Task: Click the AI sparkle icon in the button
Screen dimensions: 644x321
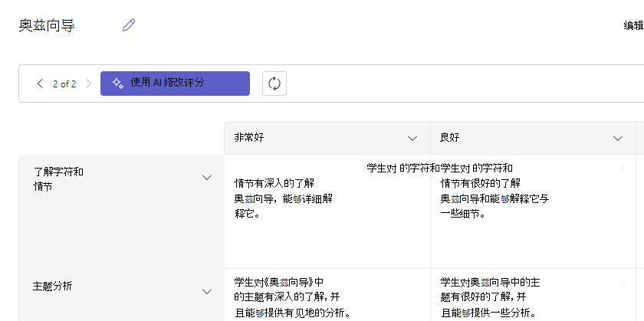Action: [x=118, y=84]
